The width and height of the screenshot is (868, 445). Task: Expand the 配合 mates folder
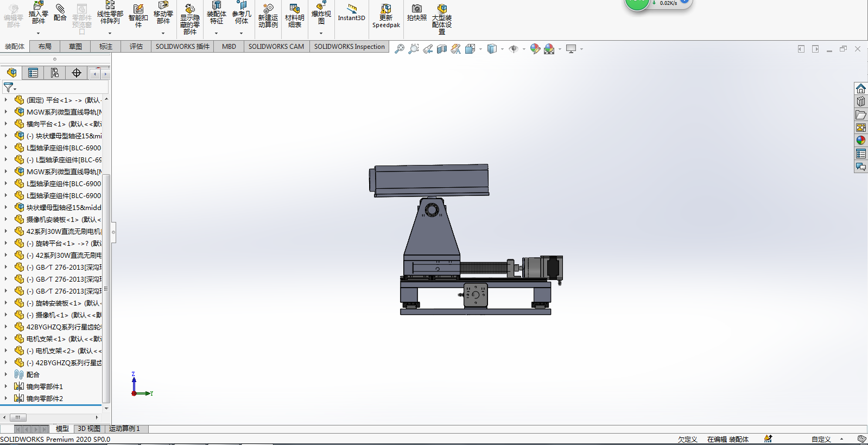[x=6, y=374]
